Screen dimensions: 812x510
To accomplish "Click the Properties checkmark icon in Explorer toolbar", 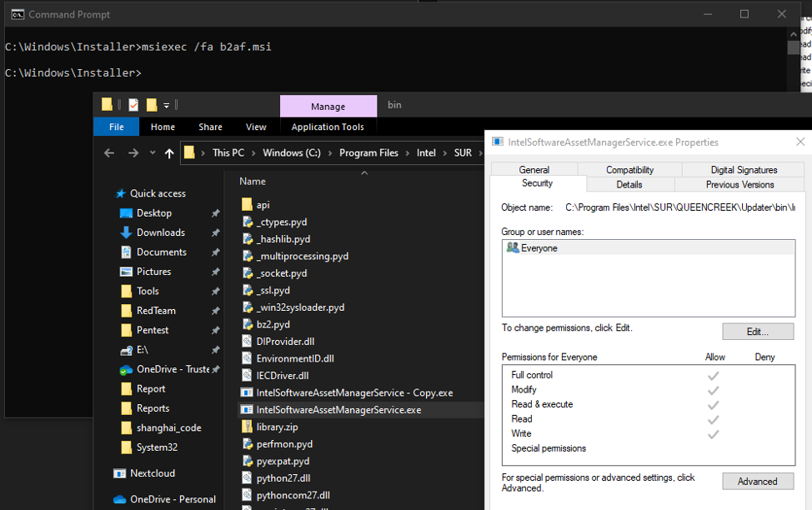I will coord(133,105).
